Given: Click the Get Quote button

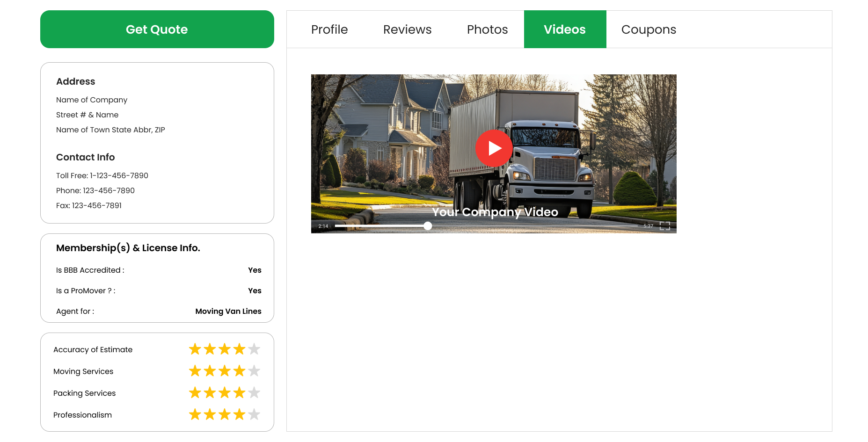Looking at the screenshot, I should 157,29.
